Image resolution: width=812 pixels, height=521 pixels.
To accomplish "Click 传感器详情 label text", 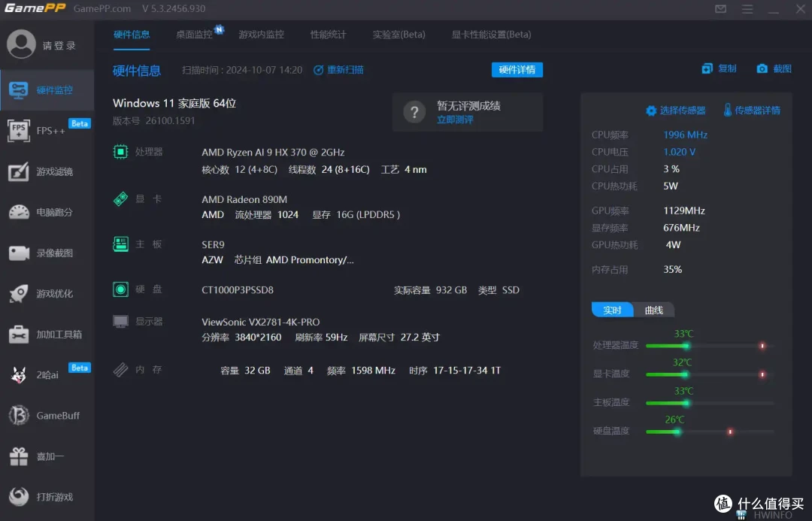I will (x=757, y=111).
